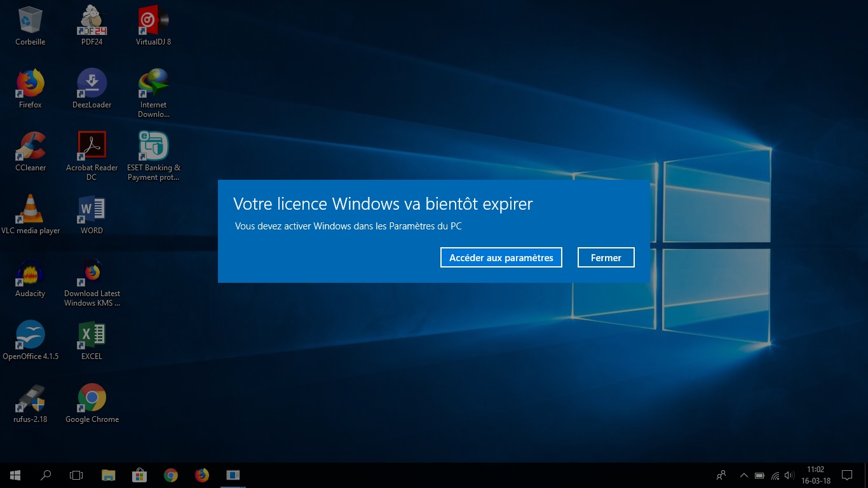Select the OpenOffice 4.1.5 shortcut

click(x=30, y=340)
